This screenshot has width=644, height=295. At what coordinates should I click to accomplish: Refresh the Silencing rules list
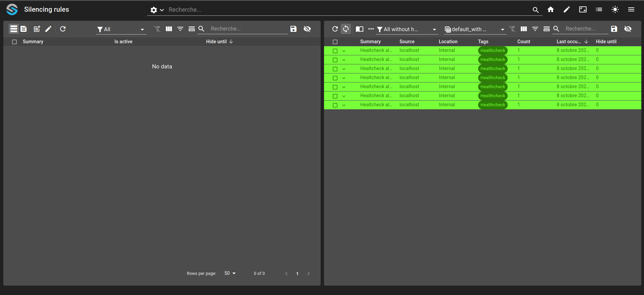[x=63, y=29]
